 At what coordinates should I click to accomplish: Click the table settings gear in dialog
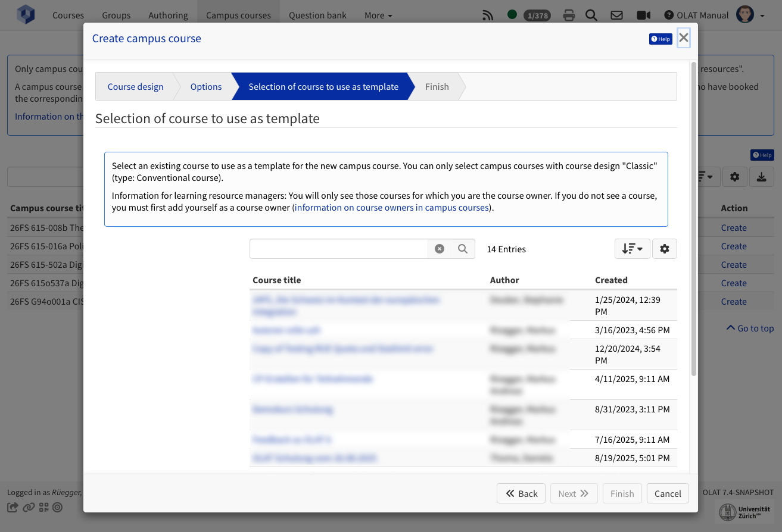(664, 249)
